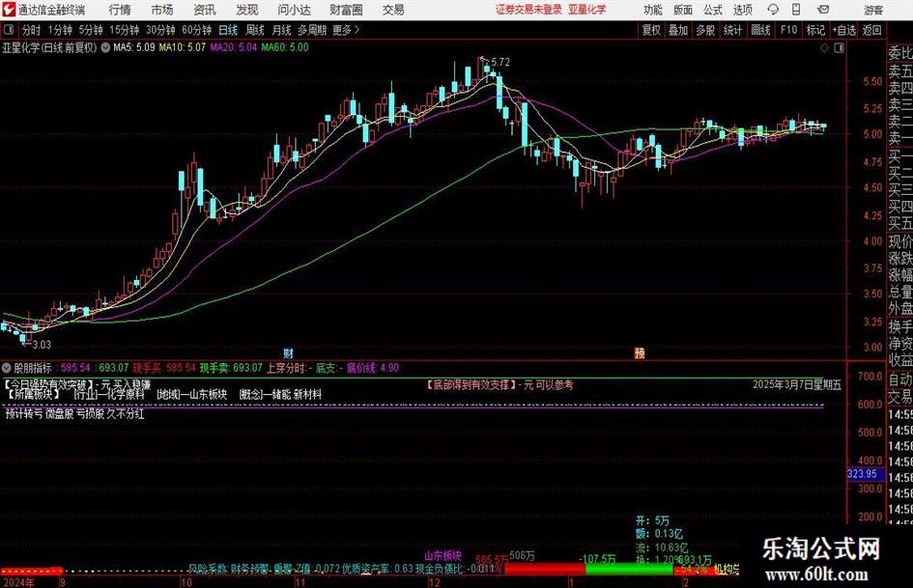Image resolution: width=913 pixels, height=588 pixels.
Task: Click the MA5: 5.09 indicator label
Action: pos(134,47)
